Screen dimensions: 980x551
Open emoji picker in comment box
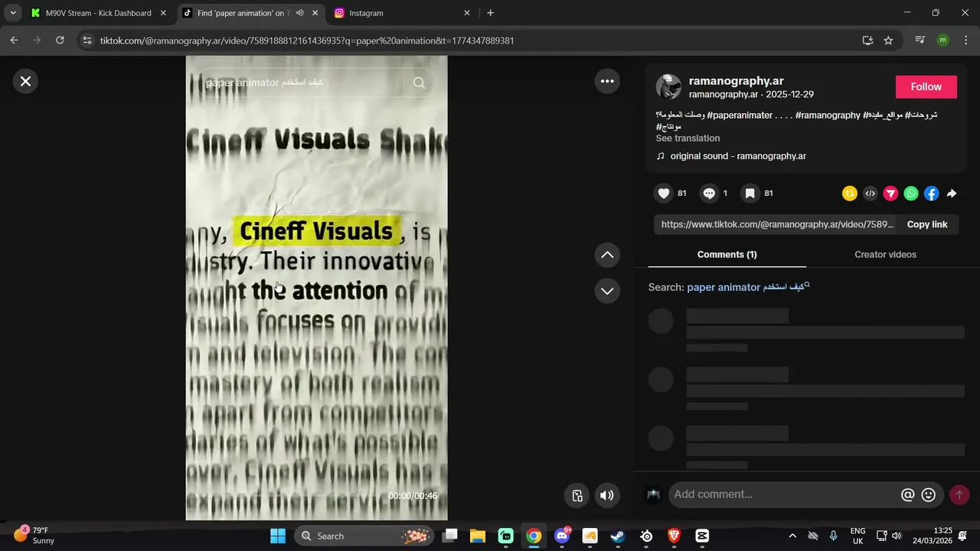point(929,495)
